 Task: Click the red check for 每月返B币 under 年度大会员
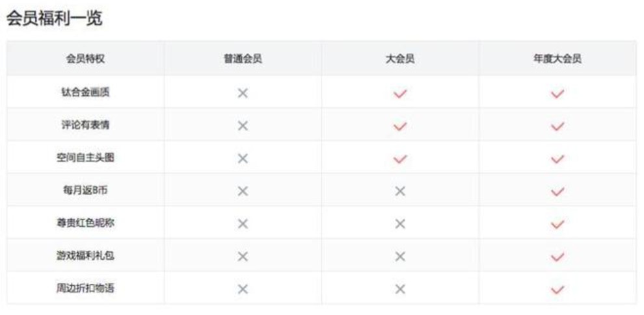tap(557, 191)
